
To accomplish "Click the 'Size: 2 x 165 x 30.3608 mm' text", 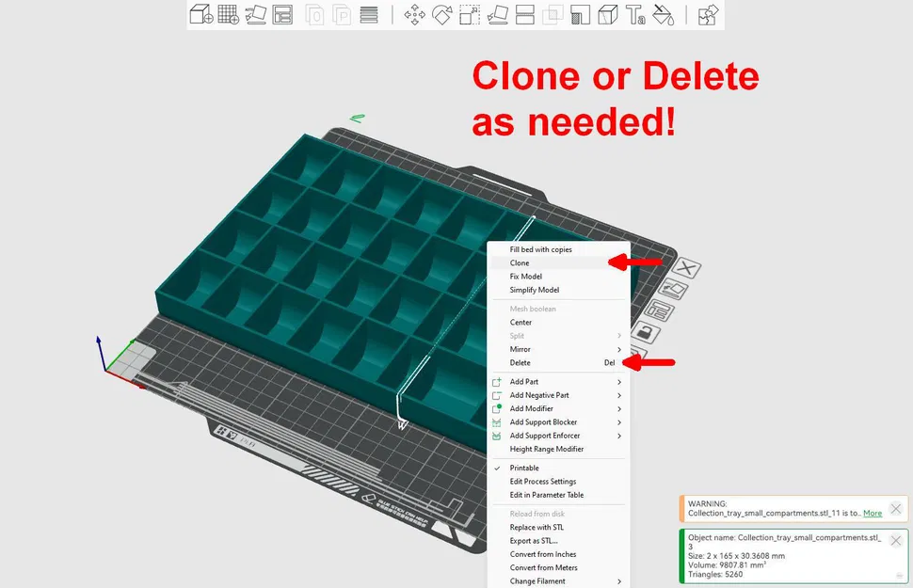I will [736, 556].
